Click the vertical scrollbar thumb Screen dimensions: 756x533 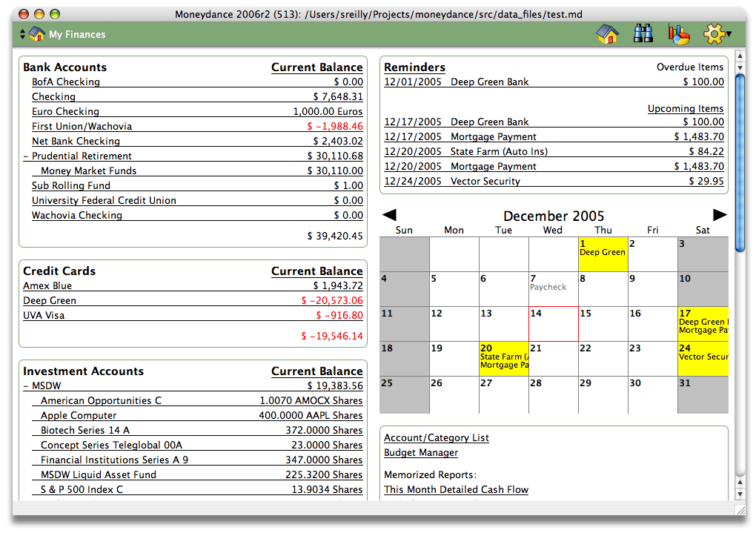click(740, 163)
